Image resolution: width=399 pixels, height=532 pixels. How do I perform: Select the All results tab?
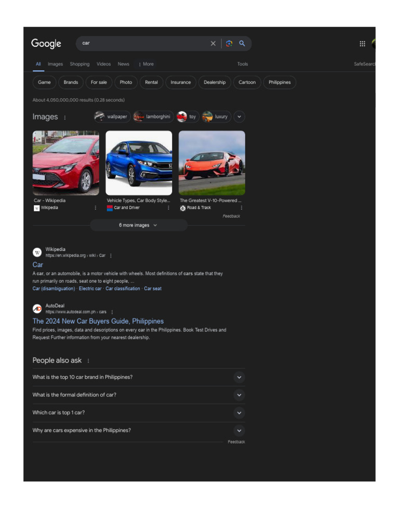point(38,64)
